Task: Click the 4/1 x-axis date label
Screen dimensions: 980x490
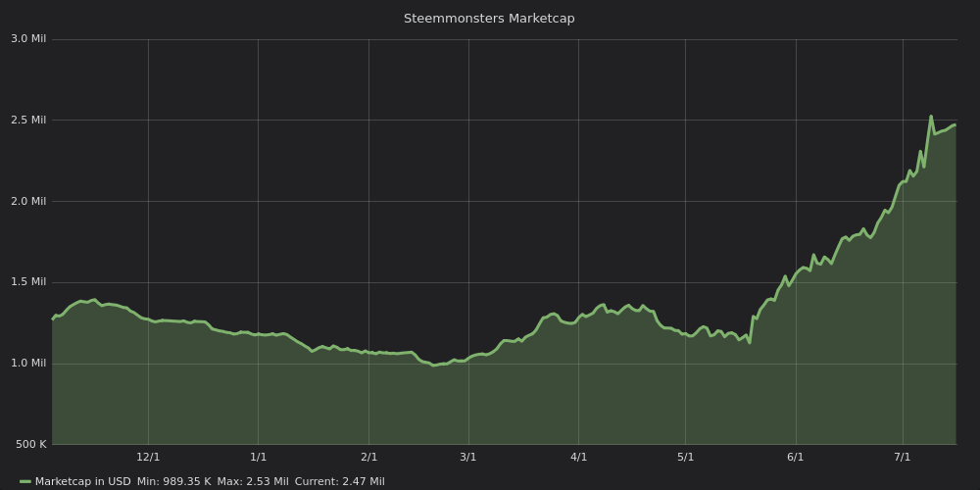Action: tap(578, 457)
